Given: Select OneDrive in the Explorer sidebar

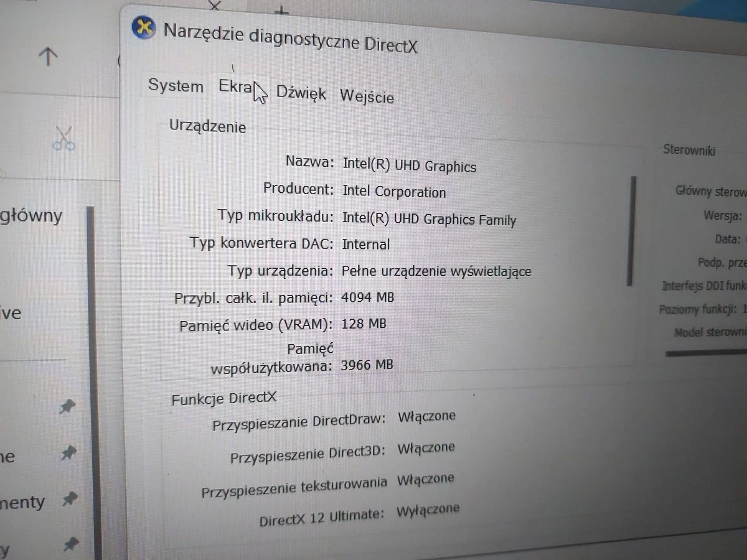Looking at the screenshot, I should [11, 312].
